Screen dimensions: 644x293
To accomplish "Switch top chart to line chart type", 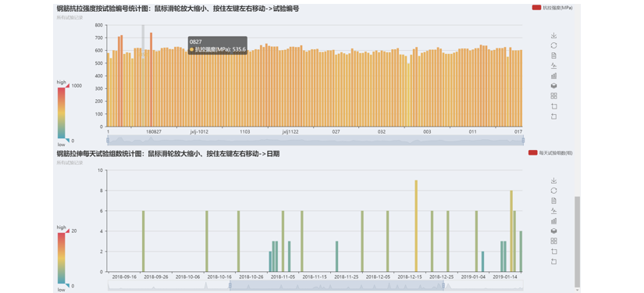I will coord(553,66).
